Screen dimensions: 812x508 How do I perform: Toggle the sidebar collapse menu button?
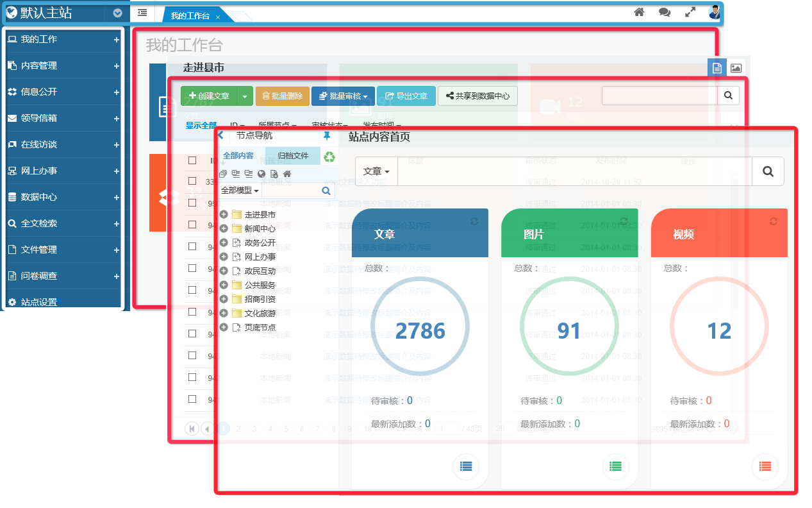[x=142, y=13]
